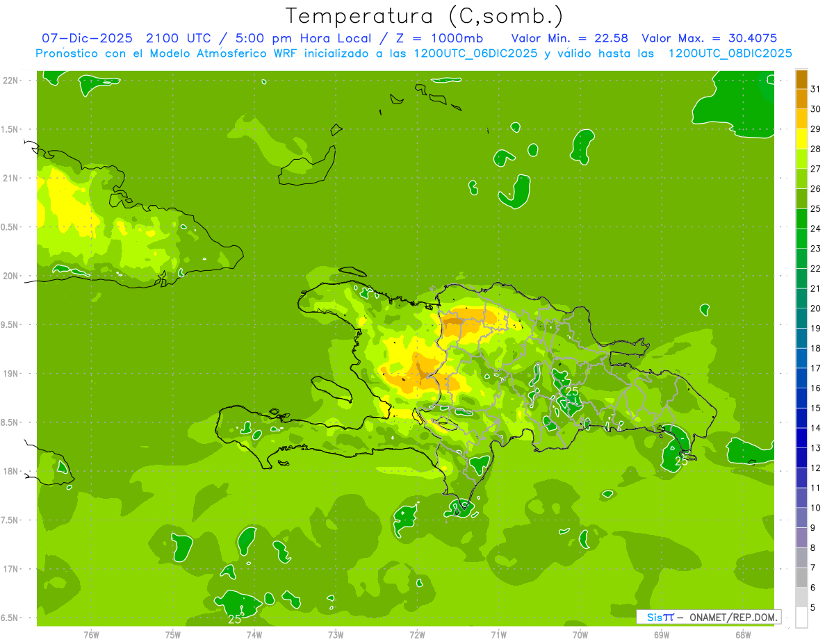Click the "21N" latitude label
This screenshot has width=834, height=644.
[10, 178]
